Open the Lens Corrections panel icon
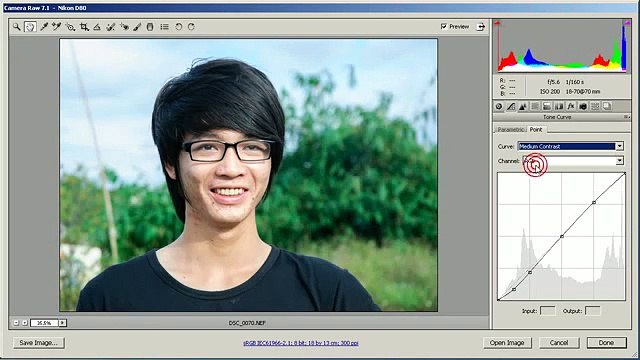Viewport: 640px width, 360px height. click(x=559, y=107)
